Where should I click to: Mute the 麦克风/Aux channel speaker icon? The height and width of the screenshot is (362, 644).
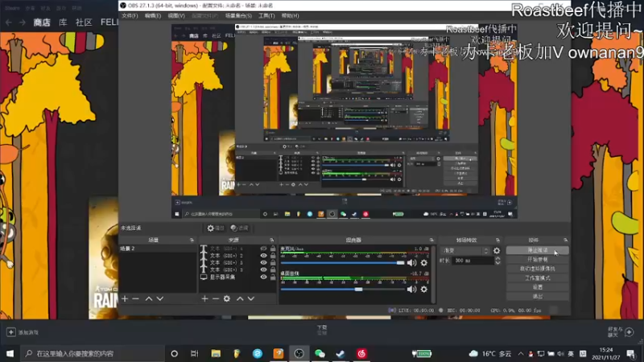tap(411, 263)
